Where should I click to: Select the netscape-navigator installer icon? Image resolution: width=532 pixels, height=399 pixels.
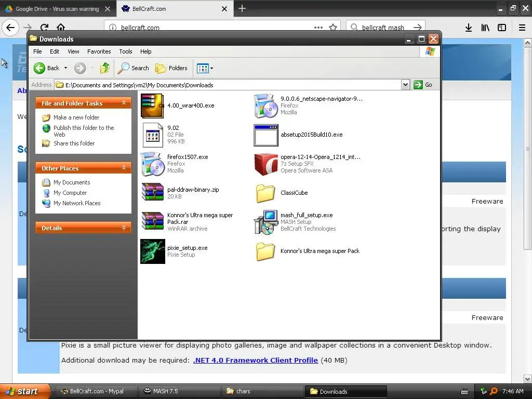click(x=265, y=106)
